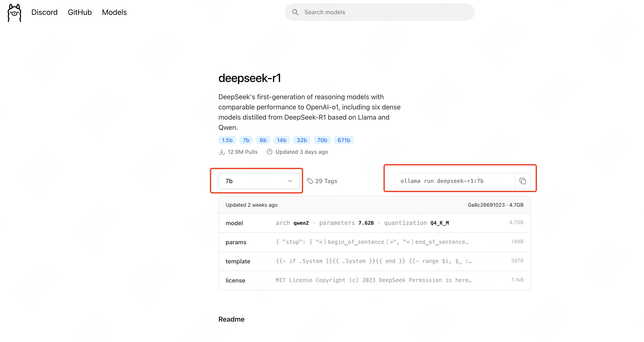Select the 14b size tag
Viewport: 644px width, 342px height.
(x=281, y=140)
